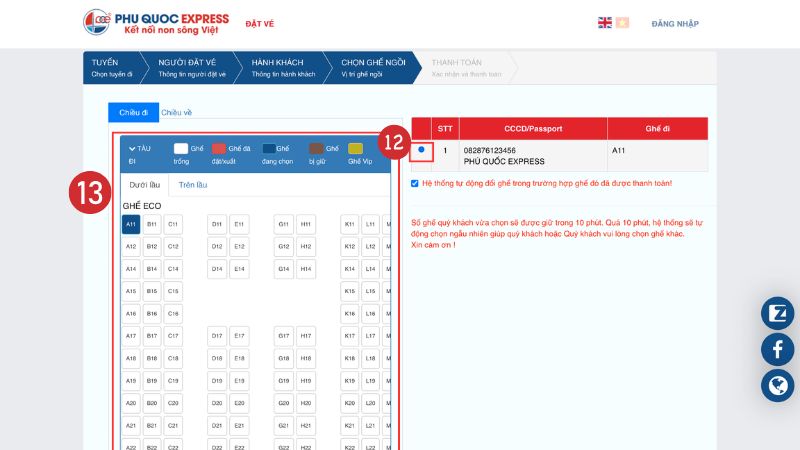
Task: Switch to Chiều về tab
Action: (177, 112)
